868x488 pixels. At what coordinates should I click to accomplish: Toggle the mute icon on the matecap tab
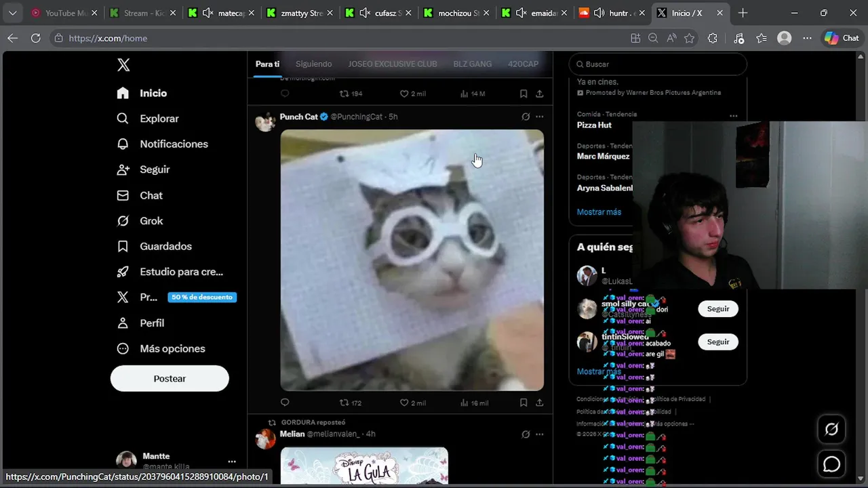click(x=208, y=13)
